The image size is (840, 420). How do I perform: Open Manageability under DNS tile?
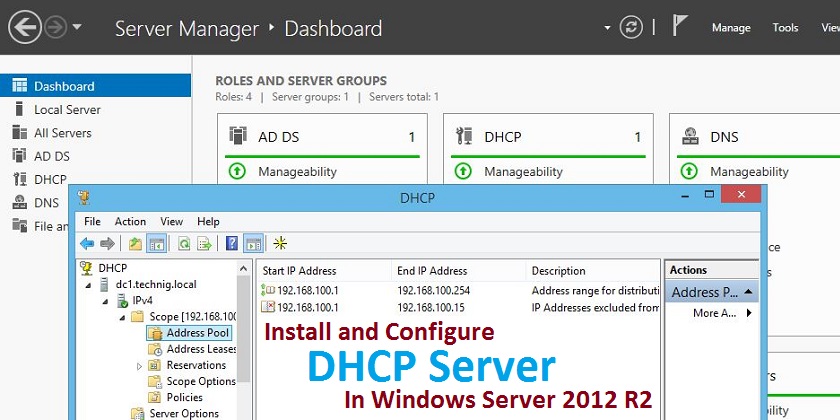[749, 172]
